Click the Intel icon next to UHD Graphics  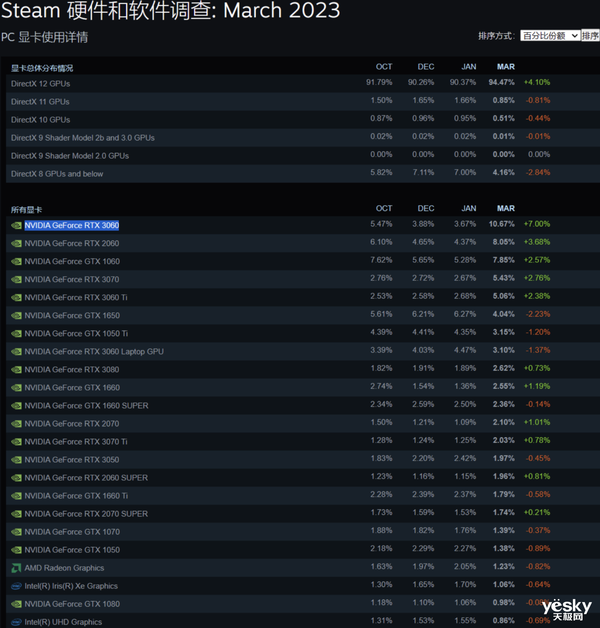point(16,621)
